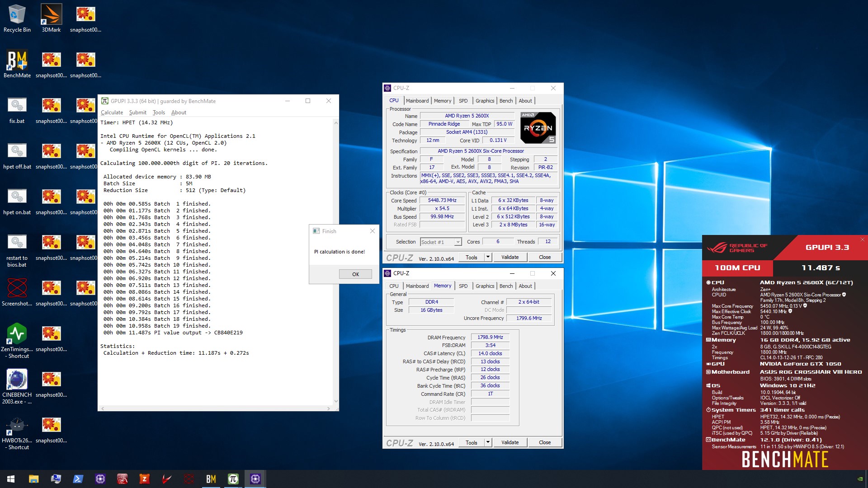Select the snapshot image beside the 3DMark icon
The image size is (868, 488).
coord(85,19)
